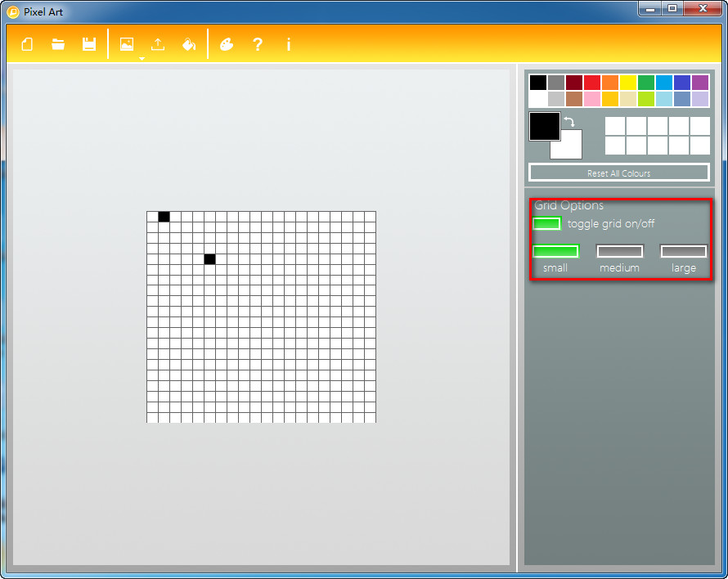Viewport: 728px width, 579px height.
Task: Pick the orange colour swatch
Action: pyautogui.click(x=610, y=83)
